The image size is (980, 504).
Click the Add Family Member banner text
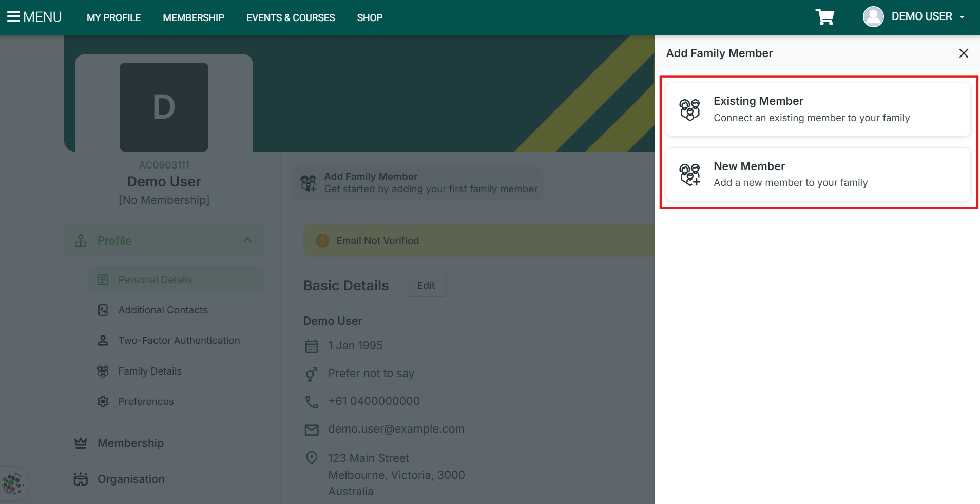(x=371, y=176)
